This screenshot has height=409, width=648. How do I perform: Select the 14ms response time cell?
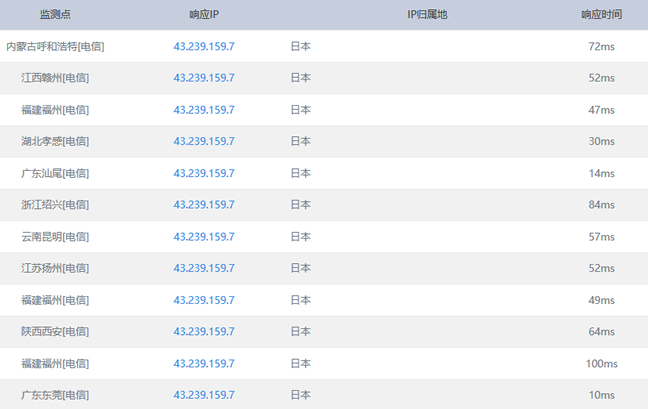click(601, 173)
